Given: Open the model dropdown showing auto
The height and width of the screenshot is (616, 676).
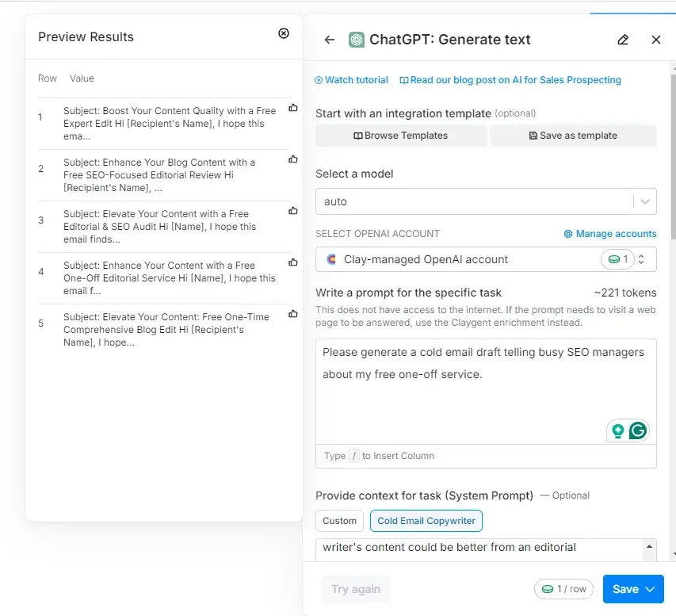Looking at the screenshot, I should pyautogui.click(x=644, y=201).
